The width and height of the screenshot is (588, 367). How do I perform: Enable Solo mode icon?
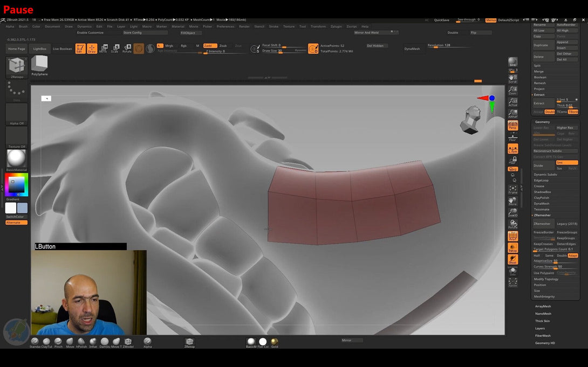pos(512,271)
